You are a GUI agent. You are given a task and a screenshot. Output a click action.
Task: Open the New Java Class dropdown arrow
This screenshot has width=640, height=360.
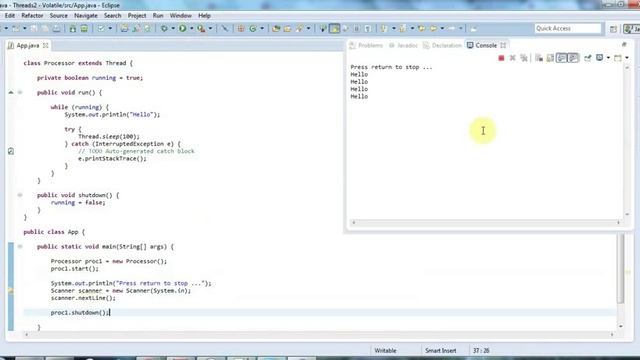(x=262, y=28)
